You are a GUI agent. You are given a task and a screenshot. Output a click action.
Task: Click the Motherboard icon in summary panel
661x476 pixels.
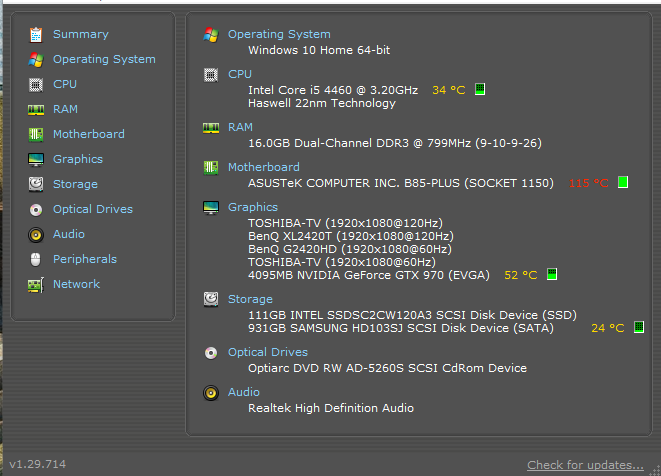(211, 168)
